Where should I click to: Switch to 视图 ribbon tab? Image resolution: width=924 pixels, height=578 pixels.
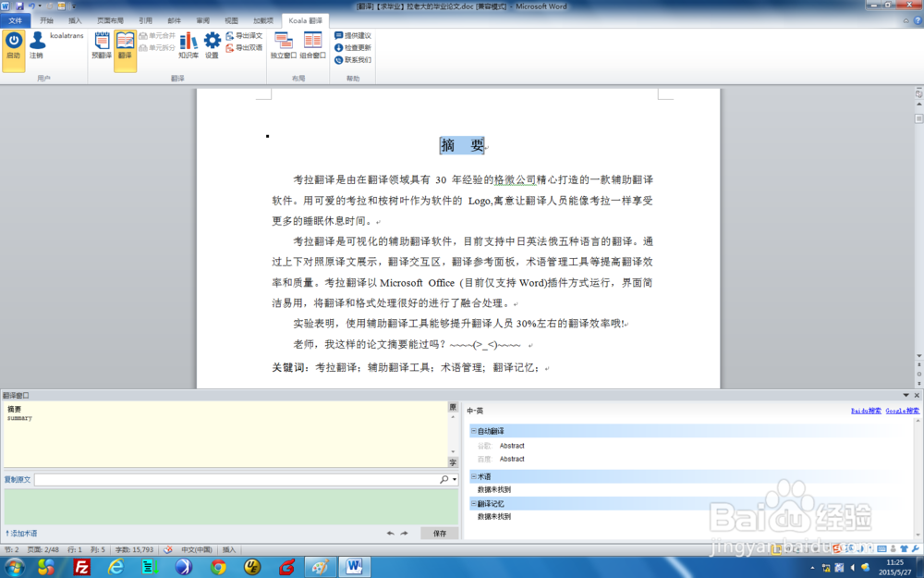[231, 20]
